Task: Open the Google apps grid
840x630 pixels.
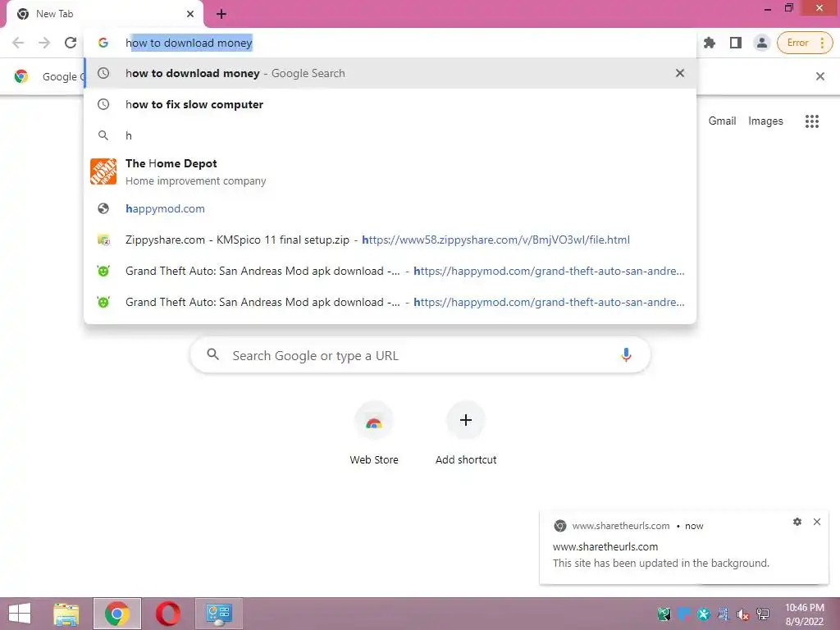Action: coord(811,121)
